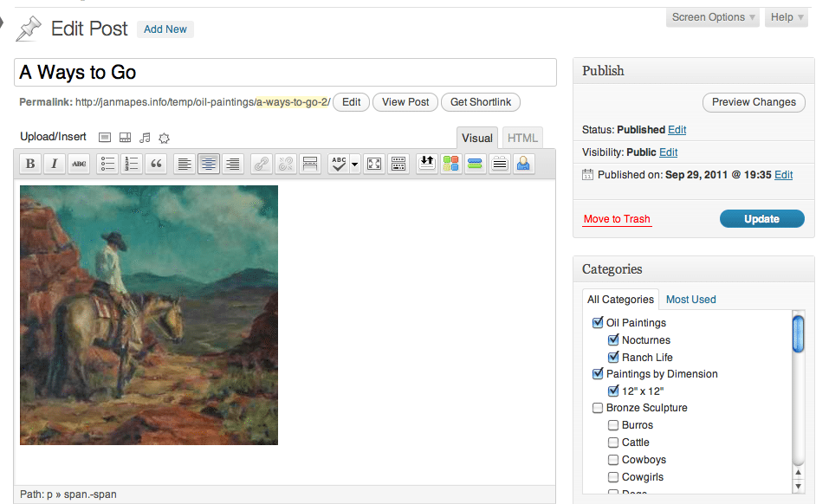The image size is (816, 504).
Task: Click the Preview Changes button
Action: pos(754,102)
